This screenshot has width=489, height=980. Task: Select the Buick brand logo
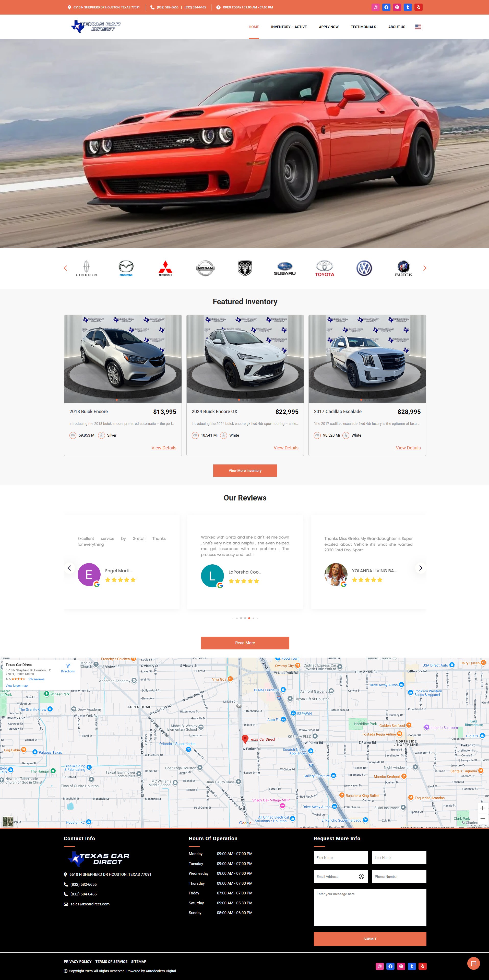pos(403,268)
